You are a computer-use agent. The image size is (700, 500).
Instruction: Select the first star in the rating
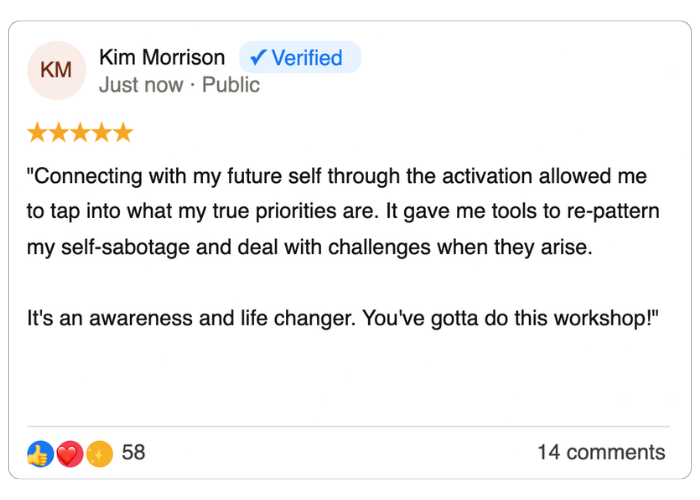37,132
